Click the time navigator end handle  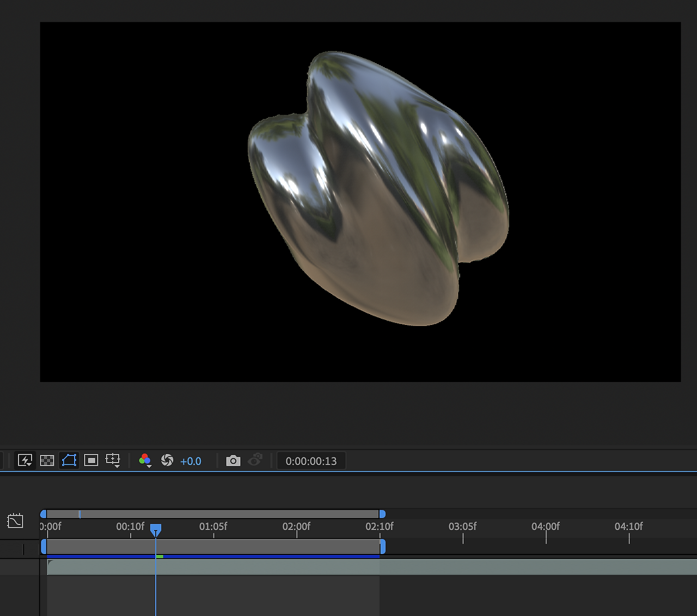point(382,514)
